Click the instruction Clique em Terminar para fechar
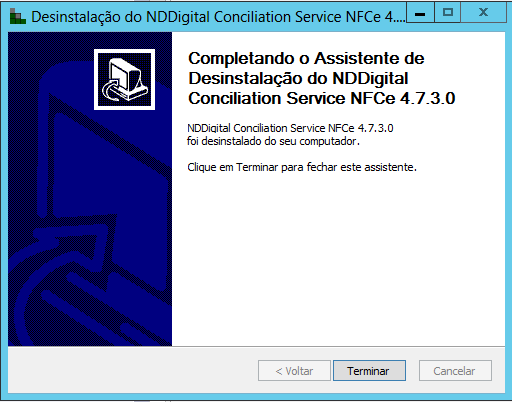512x402 pixels. (x=302, y=167)
